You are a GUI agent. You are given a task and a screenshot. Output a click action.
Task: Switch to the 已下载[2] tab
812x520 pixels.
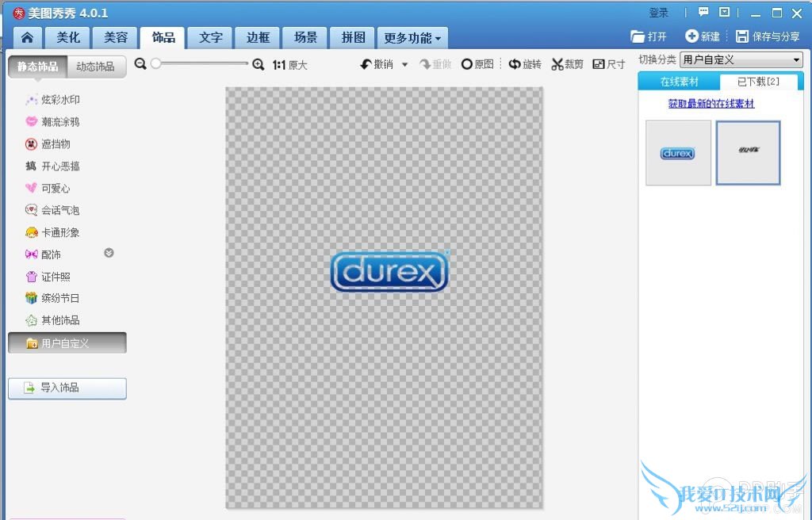(758, 82)
